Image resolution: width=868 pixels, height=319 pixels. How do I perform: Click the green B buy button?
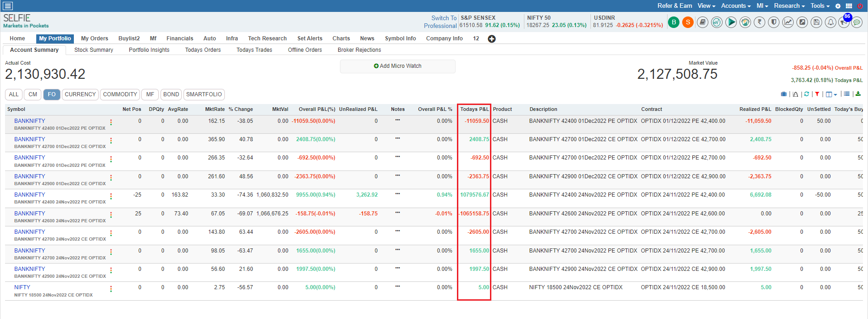point(673,22)
